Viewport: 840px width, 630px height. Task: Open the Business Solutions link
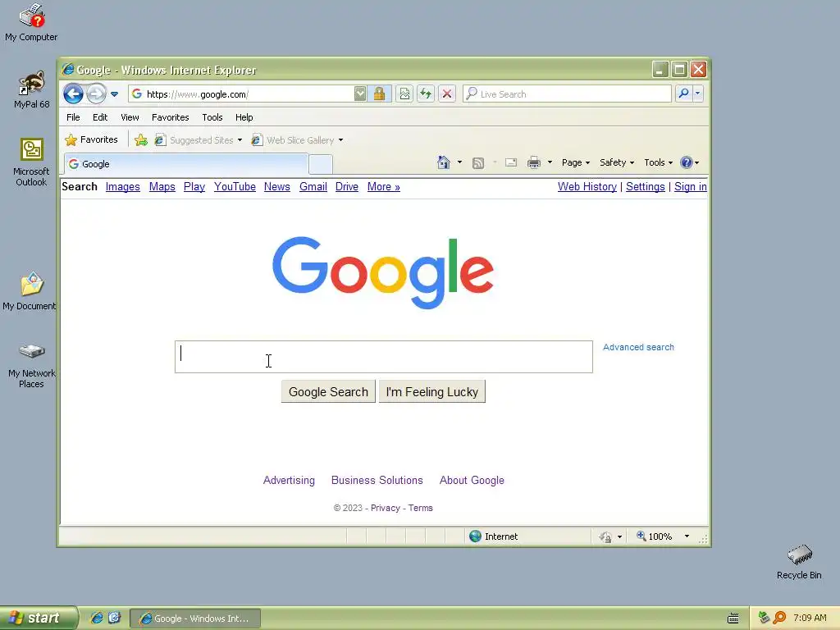click(x=377, y=481)
